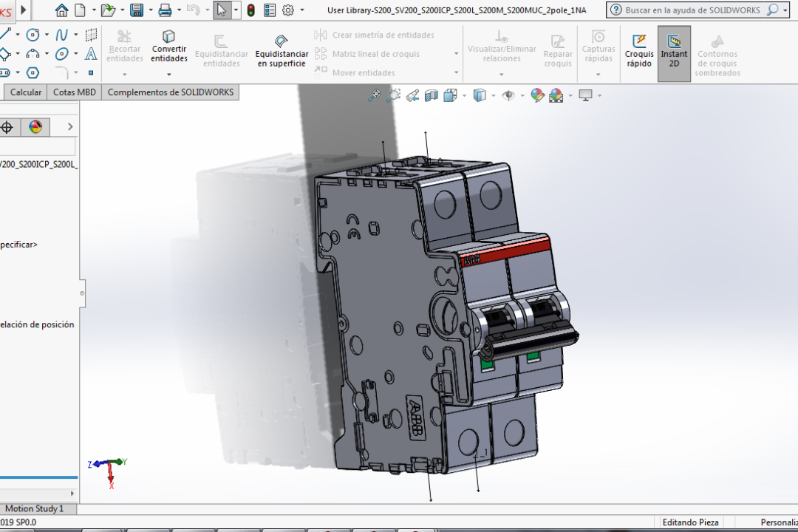Click the panel collapse handle
This screenshot has height=532, width=798.
(x=82, y=293)
